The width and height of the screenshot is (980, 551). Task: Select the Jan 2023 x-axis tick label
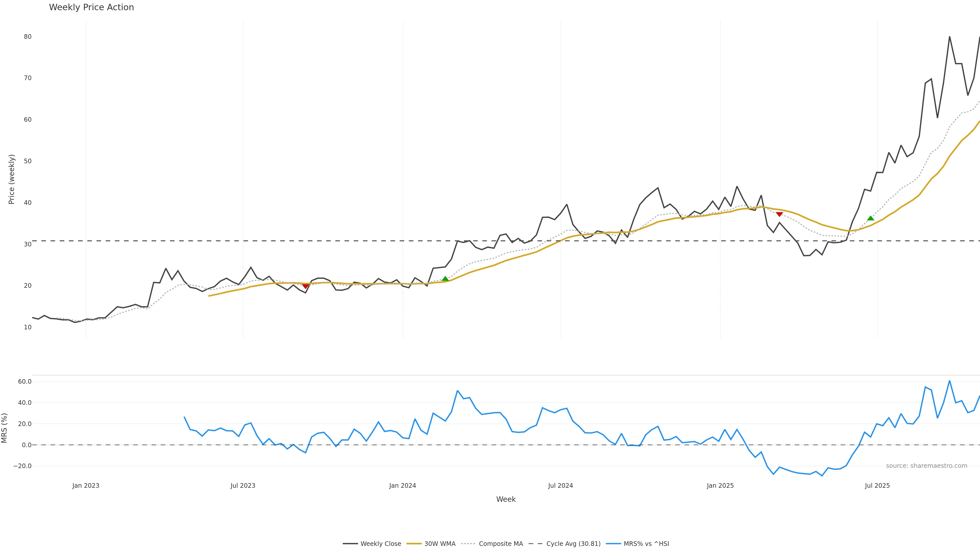coord(85,486)
